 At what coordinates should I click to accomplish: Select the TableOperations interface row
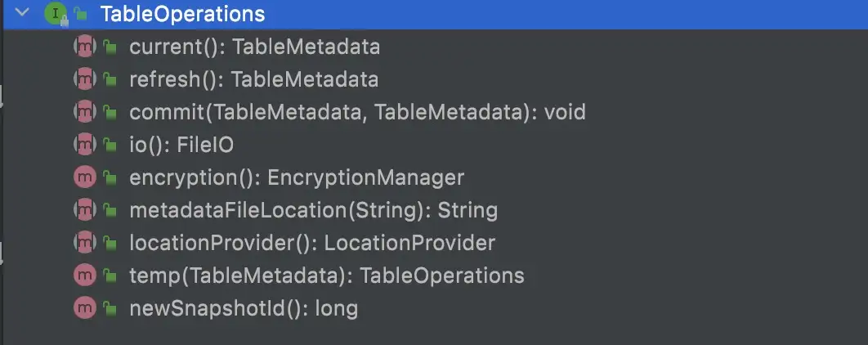point(436,14)
